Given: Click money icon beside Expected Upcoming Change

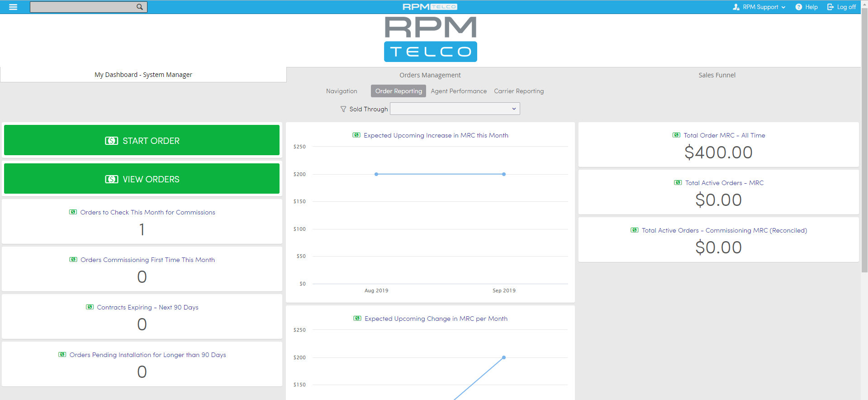Looking at the screenshot, I should (x=357, y=318).
